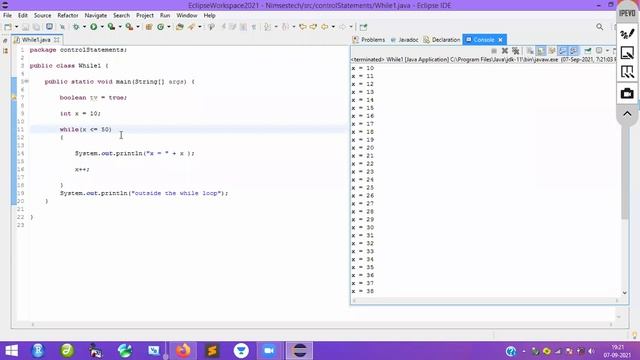The height and width of the screenshot is (360, 640).
Task: Open the New Java Class dropdown arrow
Action: click(169, 27)
